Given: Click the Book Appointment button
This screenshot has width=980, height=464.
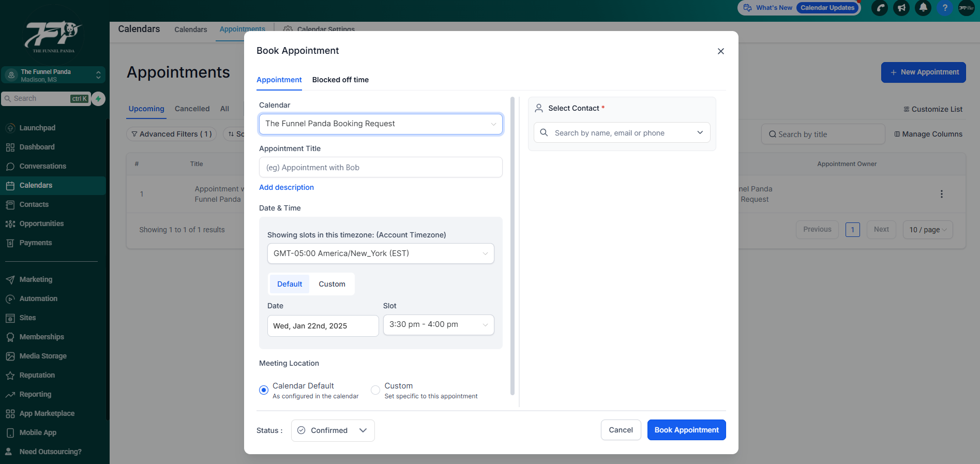Looking at the screenshot, I should (x=686, y=430).
